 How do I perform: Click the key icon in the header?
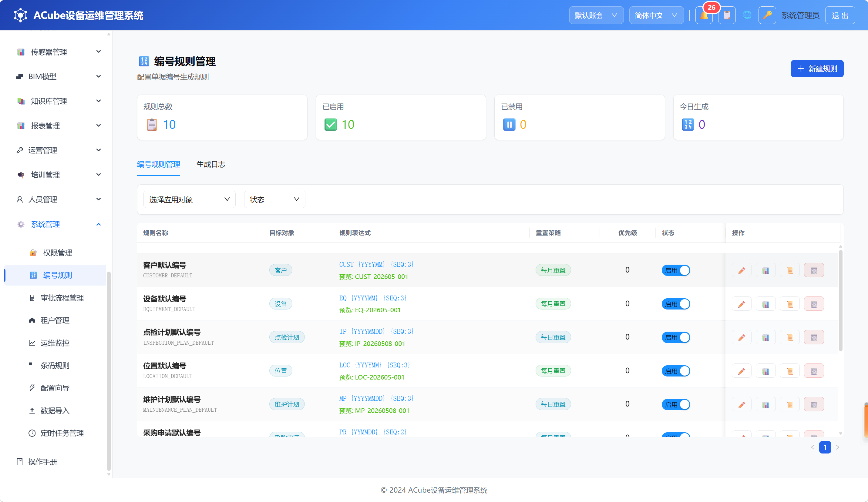tap(767, 15)
